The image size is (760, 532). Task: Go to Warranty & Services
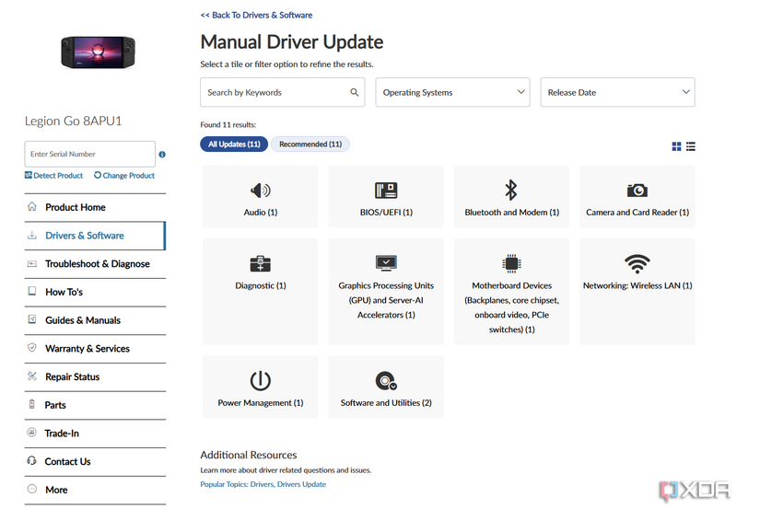(95, 349)
